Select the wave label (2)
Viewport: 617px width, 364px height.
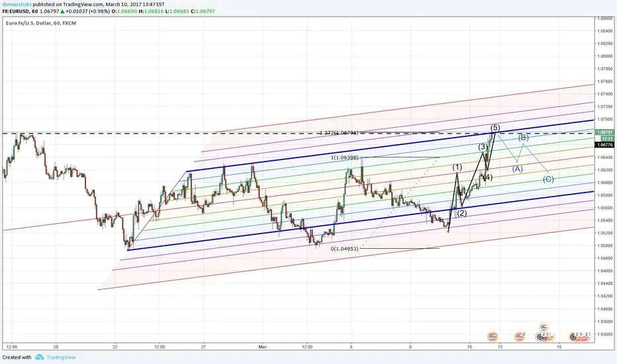coord(461,213)
